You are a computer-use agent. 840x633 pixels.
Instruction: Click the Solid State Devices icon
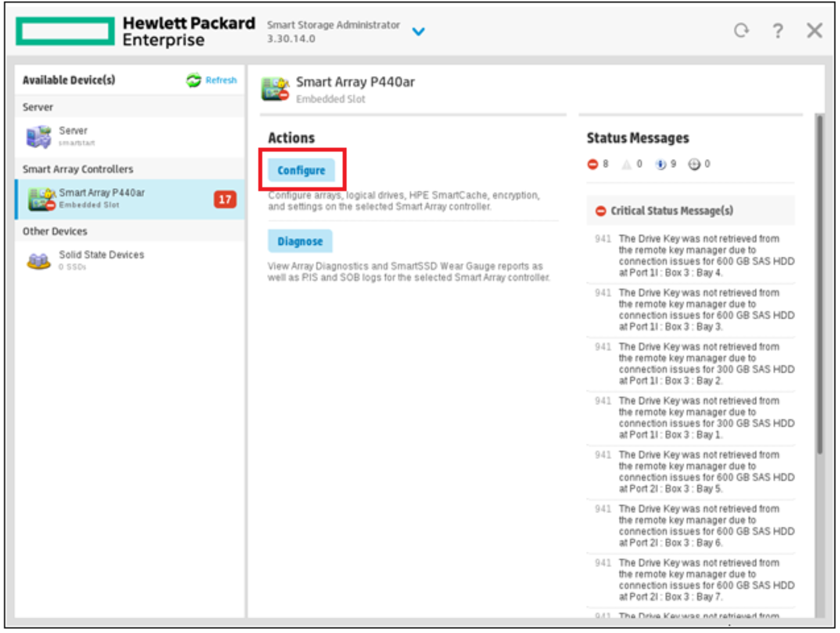39,261
